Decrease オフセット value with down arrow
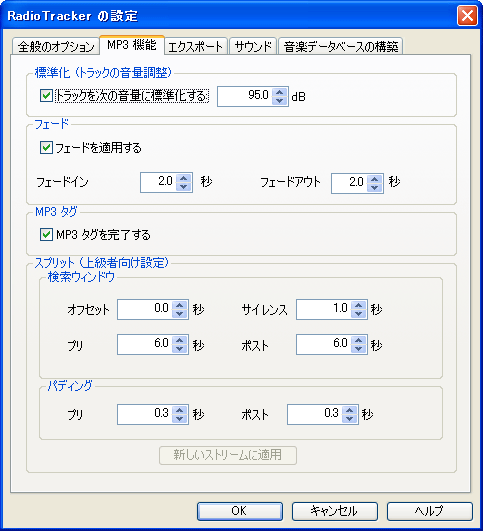This screenshot has height=531, width=483. pos(180,314)
